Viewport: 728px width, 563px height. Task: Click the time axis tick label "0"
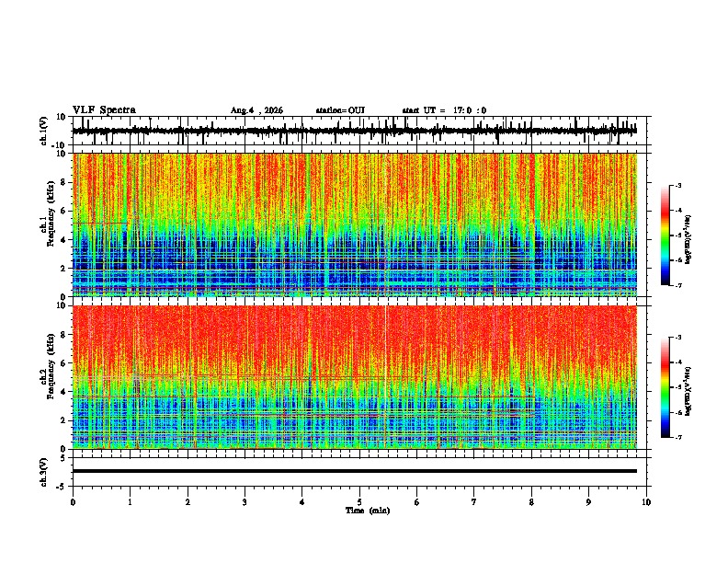[x=73, y=502]
